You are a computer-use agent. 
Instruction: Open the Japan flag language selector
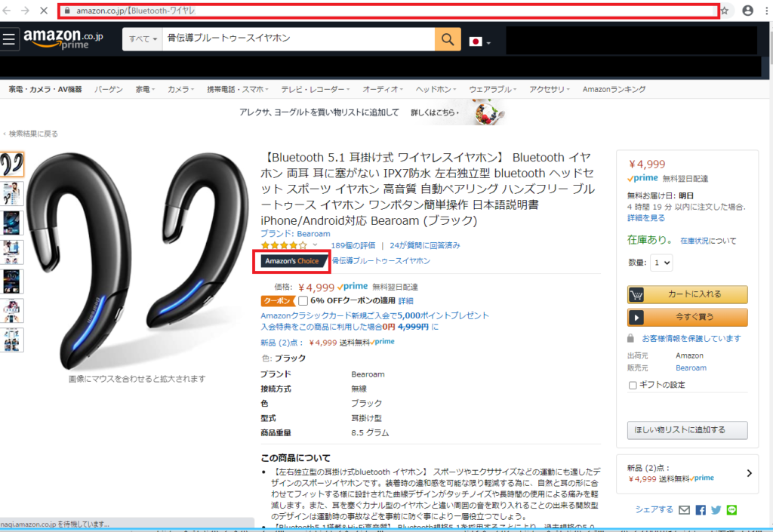479,42
